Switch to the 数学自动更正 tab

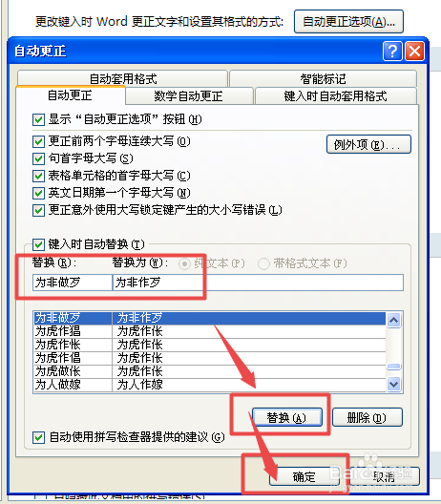pos(189,96)
